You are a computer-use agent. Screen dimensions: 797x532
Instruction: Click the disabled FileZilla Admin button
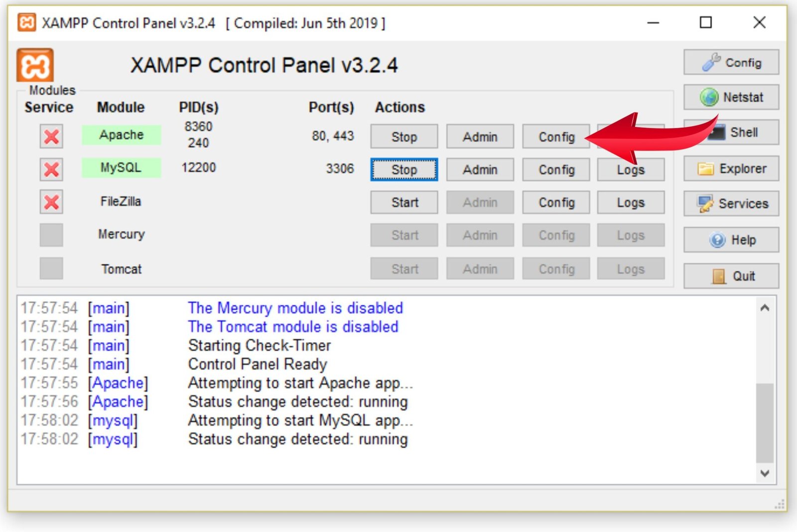(x=480, y=202)
